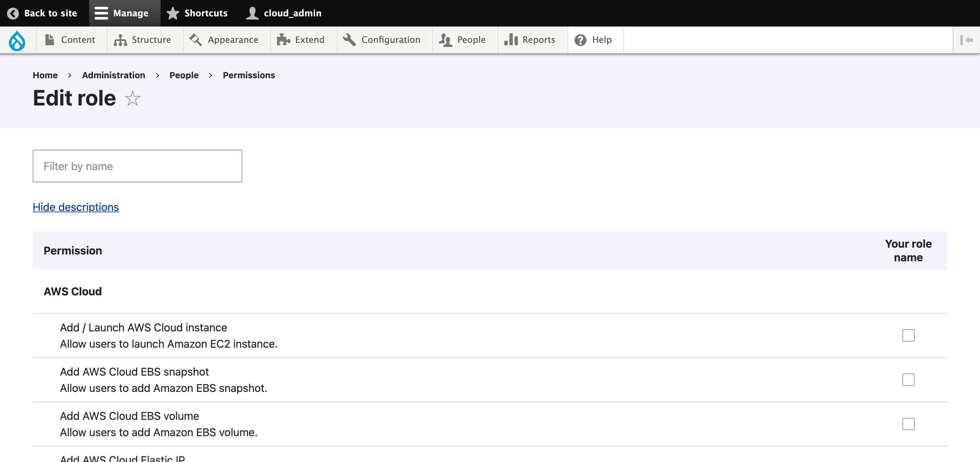Open the Reports admin menu

coord(529,40)
